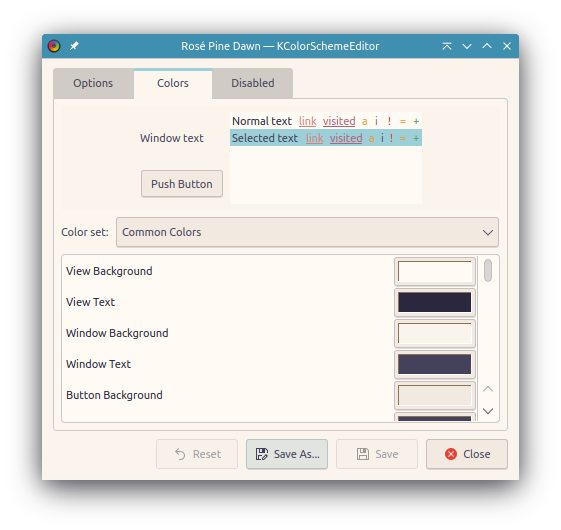Image resolution: width=561 pixels, height=530 pixels.
Task: Maximize the window with the up chevron
Action: (x=487, y=46)
